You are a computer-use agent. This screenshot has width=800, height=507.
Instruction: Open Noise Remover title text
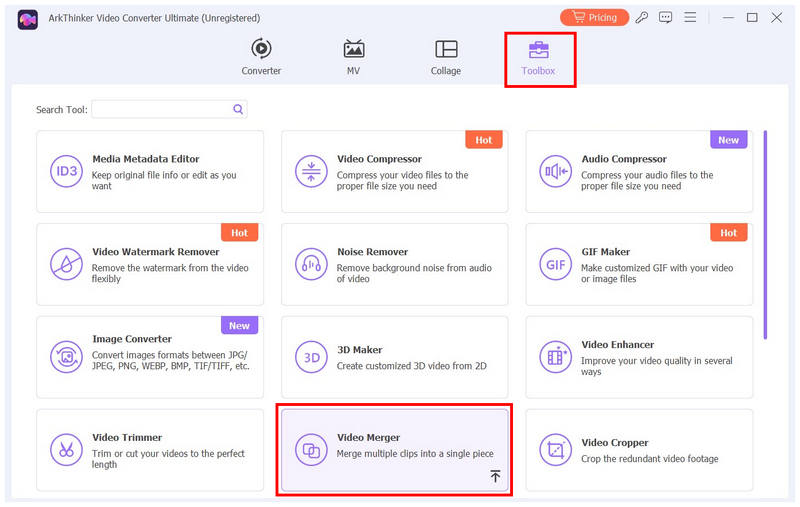click(372, 252)
